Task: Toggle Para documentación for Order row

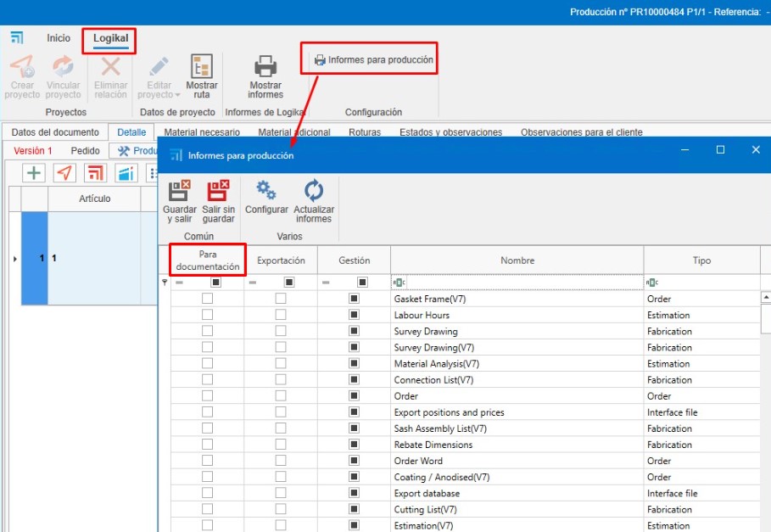Action: (208, 395)
